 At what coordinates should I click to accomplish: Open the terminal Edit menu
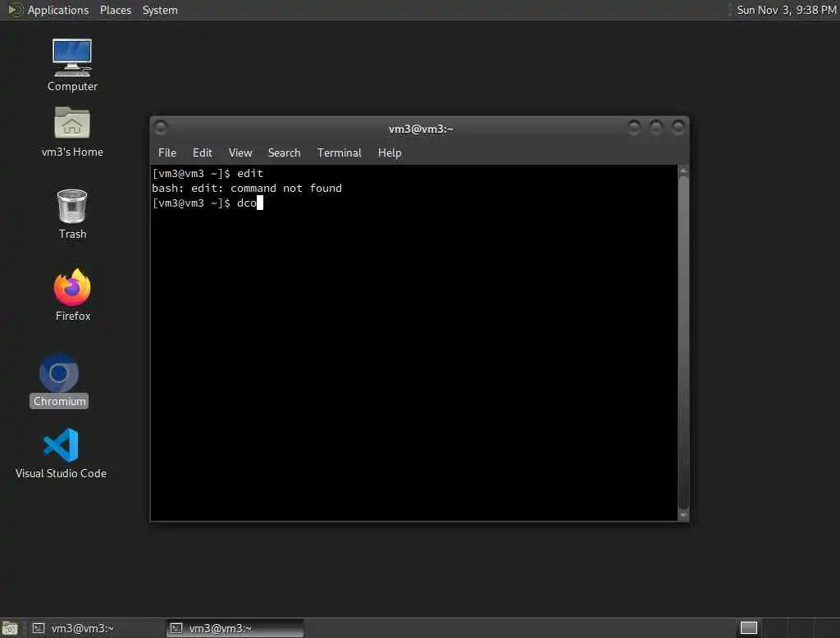coord(202,153)
